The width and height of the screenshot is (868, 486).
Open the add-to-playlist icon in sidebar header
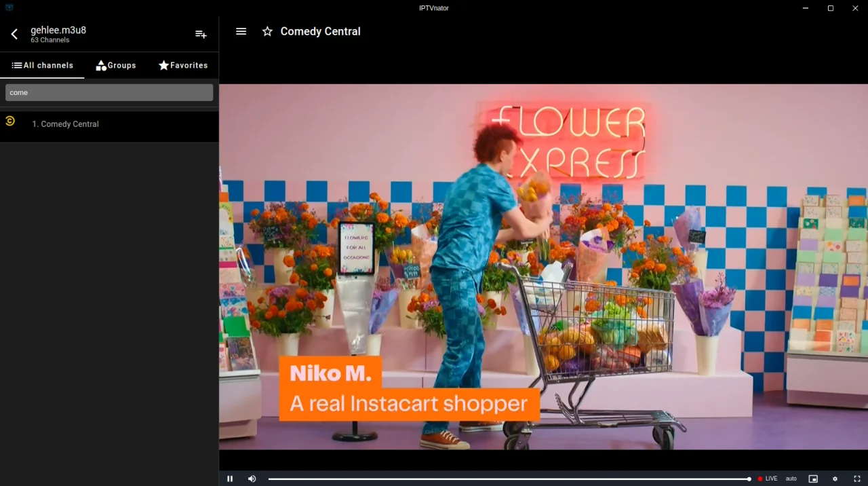(201, 34)
